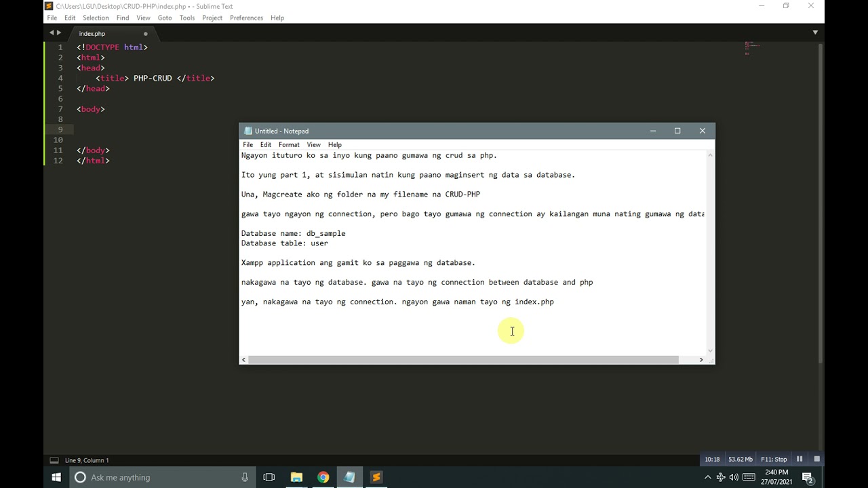Open Sublime Text View menu
This screenshot has width=868, height=488.
143,18
